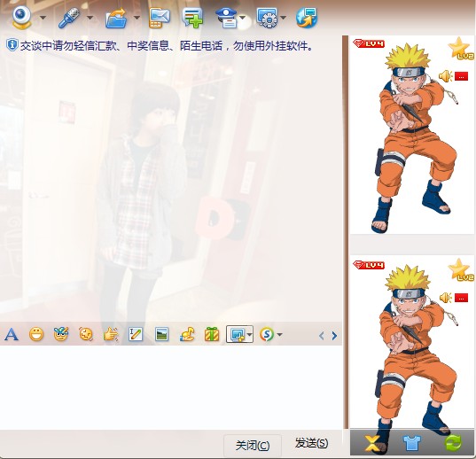Click the send SMS message icon
This screenshot has width=476, height=459.
pos(160,18)
